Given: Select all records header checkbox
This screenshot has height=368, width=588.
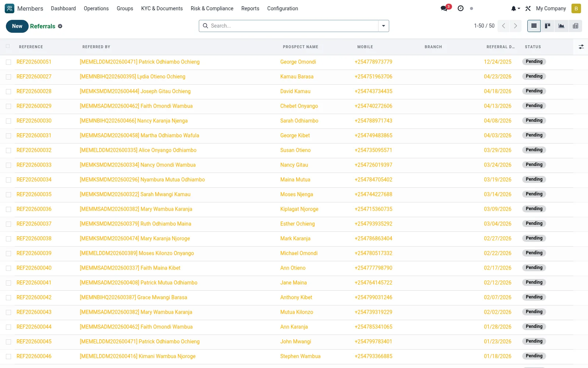Looking at the screenshot, I should [8, 46].
